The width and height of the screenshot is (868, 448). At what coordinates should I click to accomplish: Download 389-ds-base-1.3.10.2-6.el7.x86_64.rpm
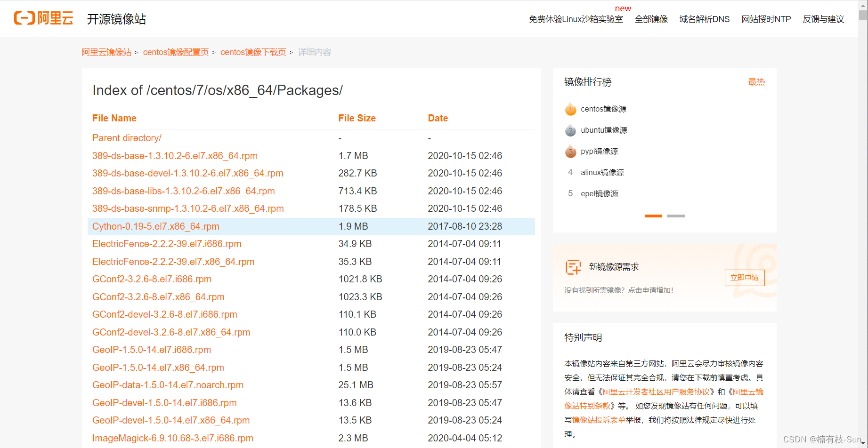[x=175, y=156]
